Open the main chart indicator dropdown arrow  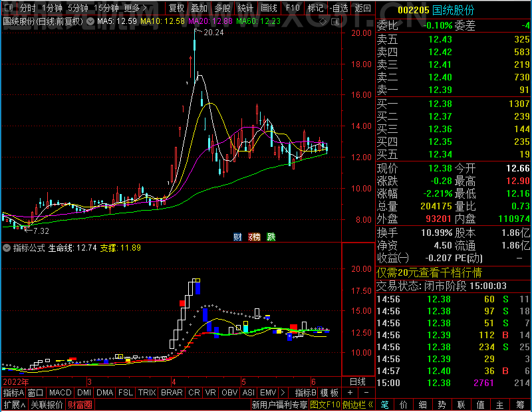(90, 22)
